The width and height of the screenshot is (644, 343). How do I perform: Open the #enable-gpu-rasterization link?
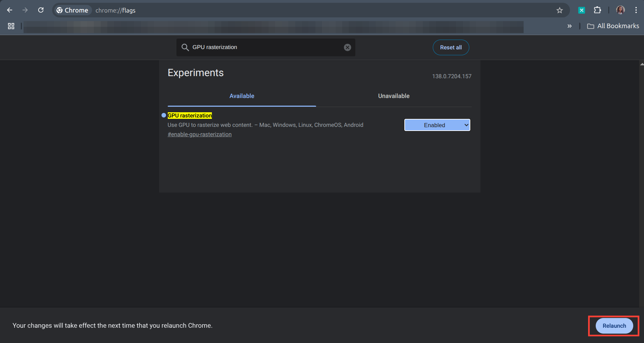[199, 134]
